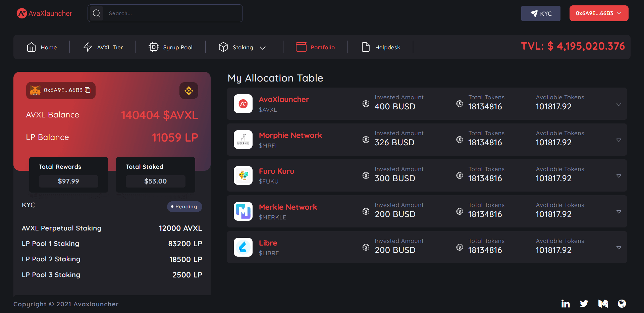The height and width of the screenshot is (313, 644).
Task: Expand the AvaXlauncher allocation row
Action: 619,104
